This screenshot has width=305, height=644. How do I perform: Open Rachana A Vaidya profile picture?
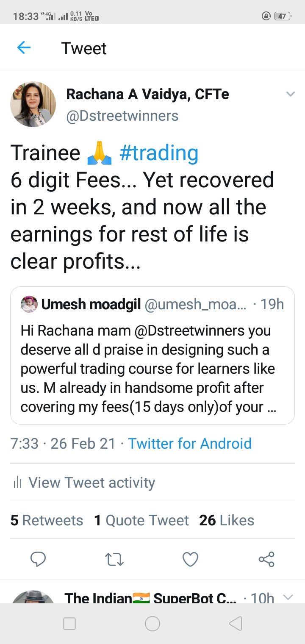(x=33, y=104)
